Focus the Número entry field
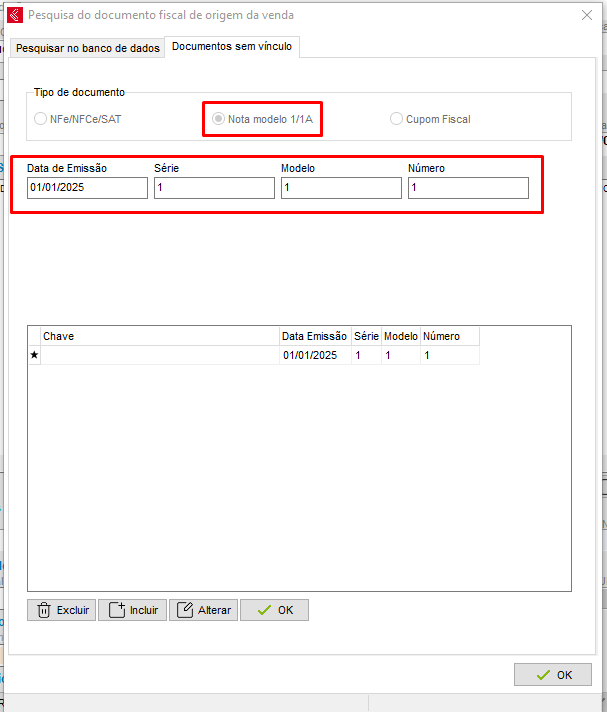 [468, 188]
